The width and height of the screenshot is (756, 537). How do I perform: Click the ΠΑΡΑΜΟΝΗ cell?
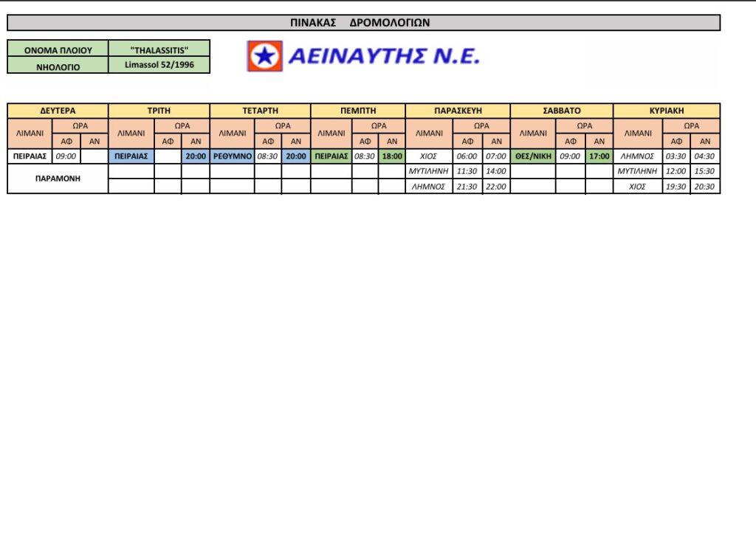click(x=58, y=179)
